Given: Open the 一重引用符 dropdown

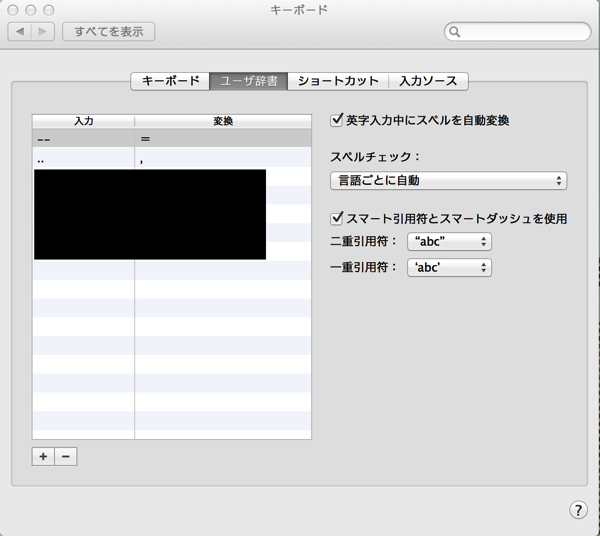Looking at the screenshot, I should click(x=449, y=267).
